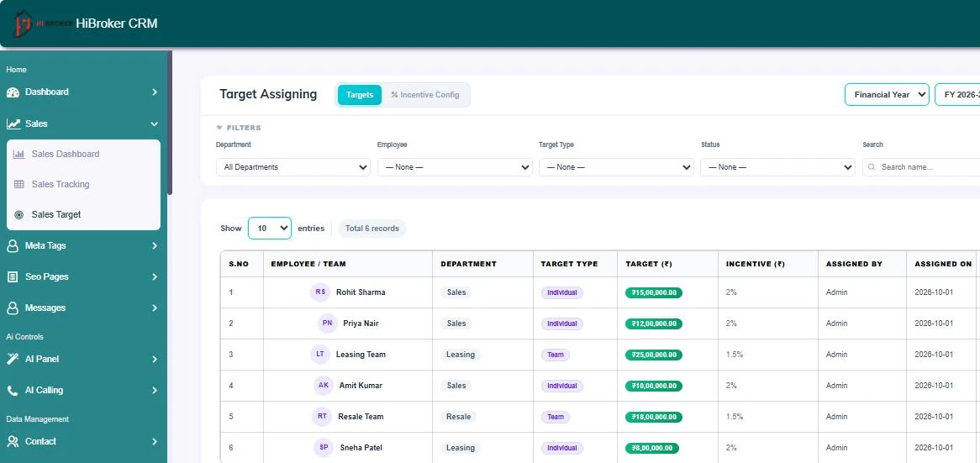980x463 pixels.
Task: Click the Search name input field
Action: 921,167
